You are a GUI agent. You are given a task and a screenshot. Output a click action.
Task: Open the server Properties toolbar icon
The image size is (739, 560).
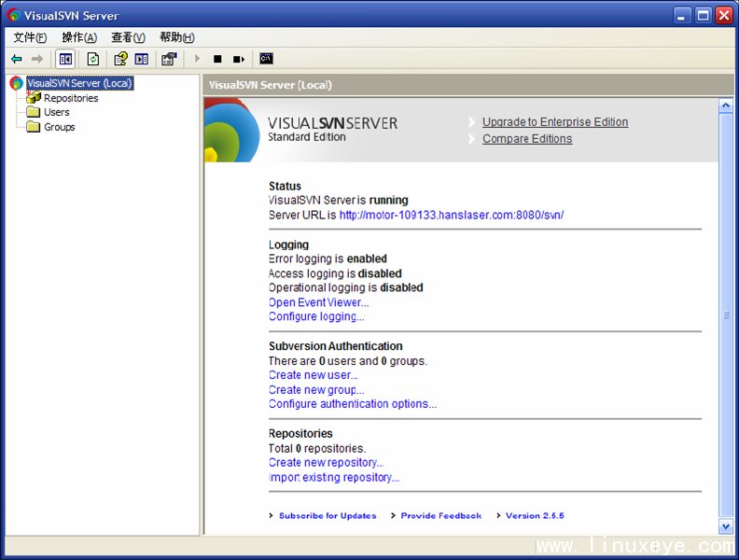click(x=169, y=59)
